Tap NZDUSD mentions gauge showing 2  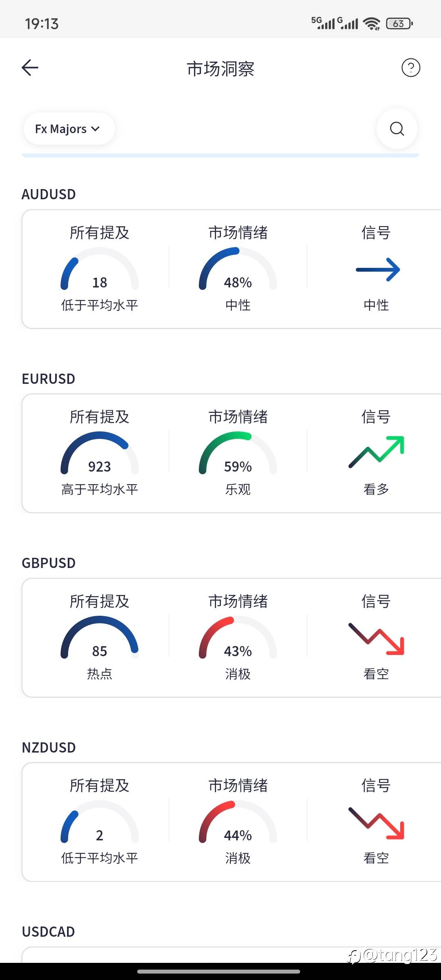(100, 822)
